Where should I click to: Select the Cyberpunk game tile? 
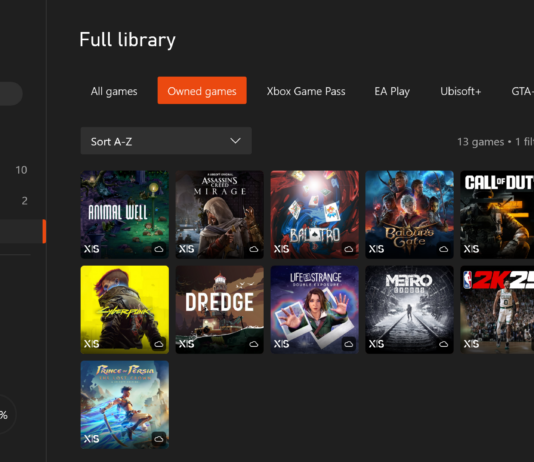125,309
